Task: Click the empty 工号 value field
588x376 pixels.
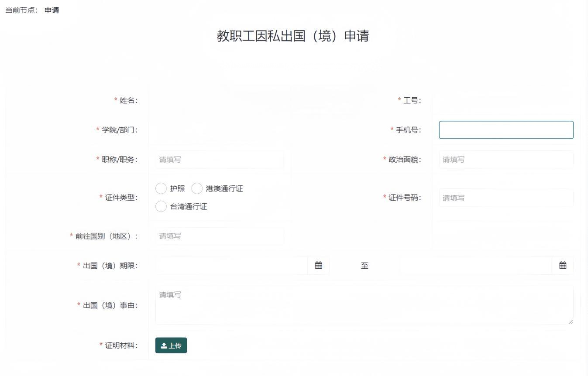Action: [x=506, y=100]
